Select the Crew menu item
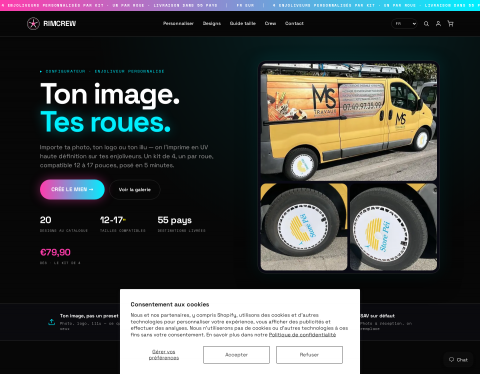This screenshot has width=480, height=374. tap(270, 23)
